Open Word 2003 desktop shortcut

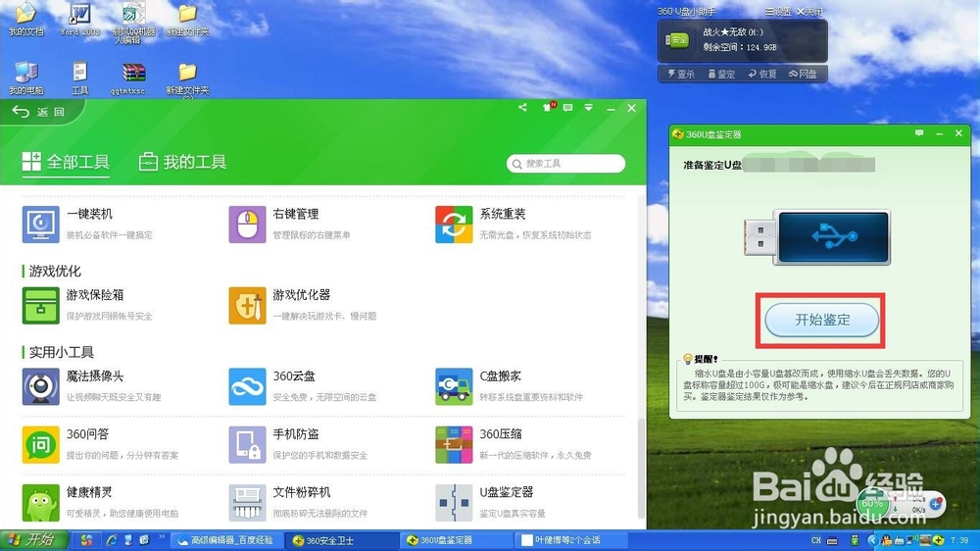click(80, 19)
